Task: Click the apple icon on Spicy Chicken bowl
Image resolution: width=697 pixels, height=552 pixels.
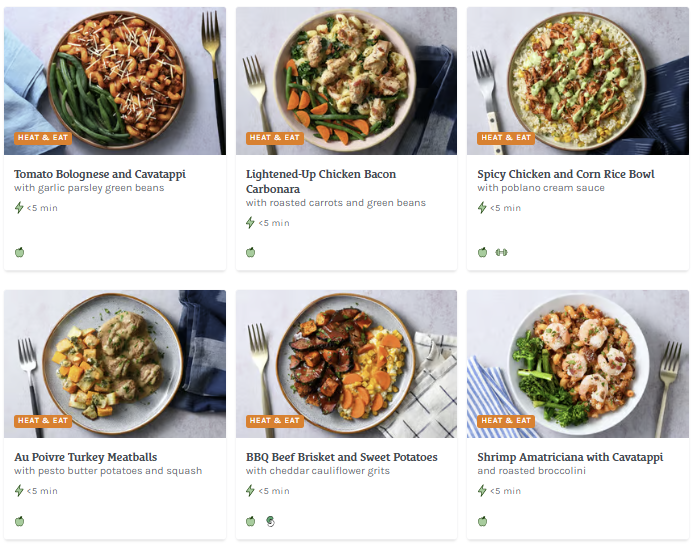Action: pos(483,252)
